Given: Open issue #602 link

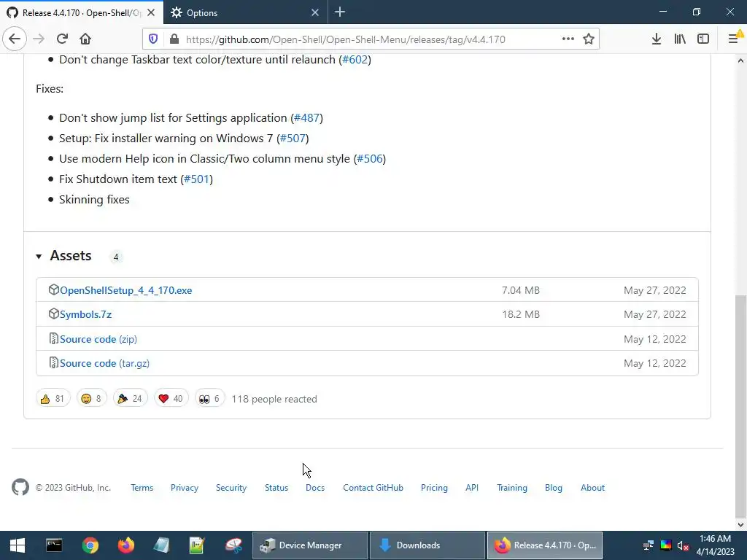Looking at the screenshot, I should (355, 60).
